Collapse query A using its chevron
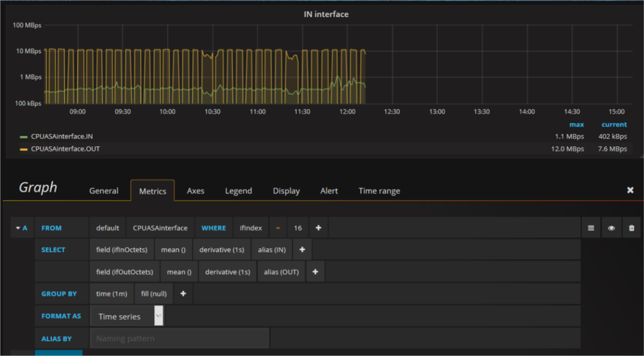644x356 pixels. (x=18, y=228)
